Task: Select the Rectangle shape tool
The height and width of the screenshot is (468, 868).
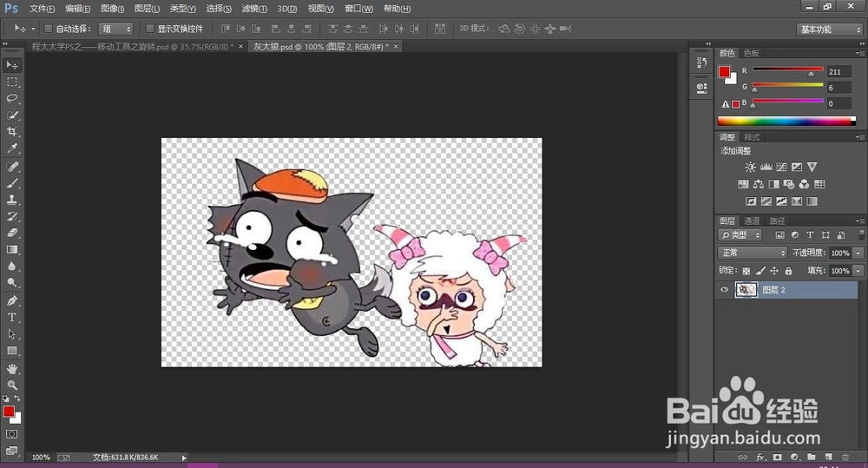Action: coord(11,351)
